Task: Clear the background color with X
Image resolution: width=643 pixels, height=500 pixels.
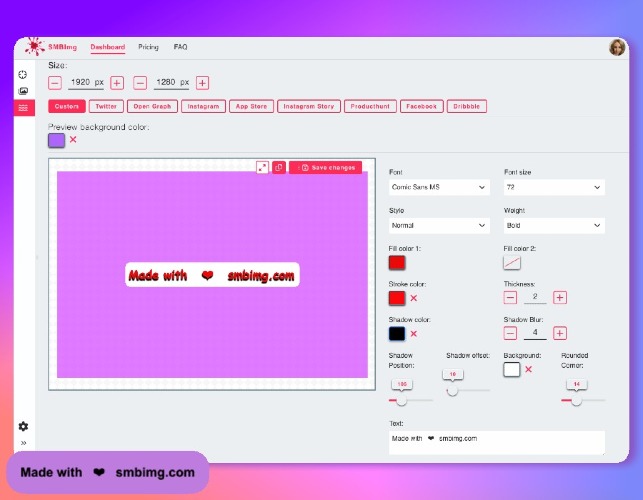Action: [529, 370]
